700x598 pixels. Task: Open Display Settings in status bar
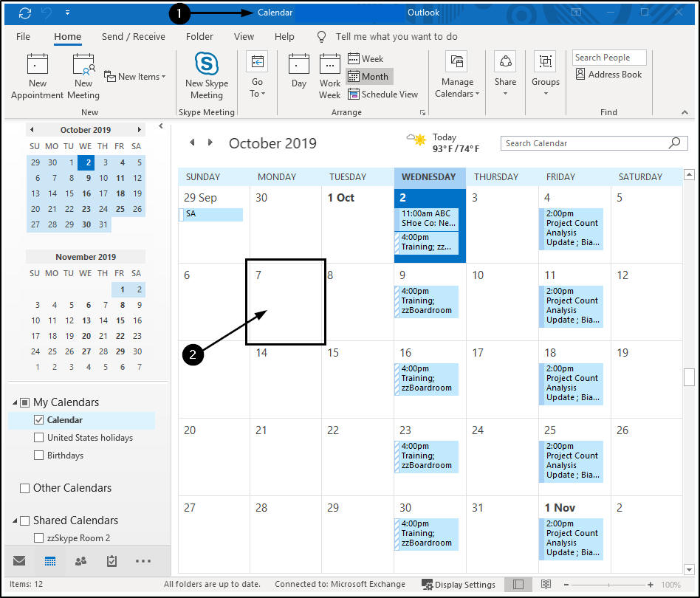[x=459, y=585]
